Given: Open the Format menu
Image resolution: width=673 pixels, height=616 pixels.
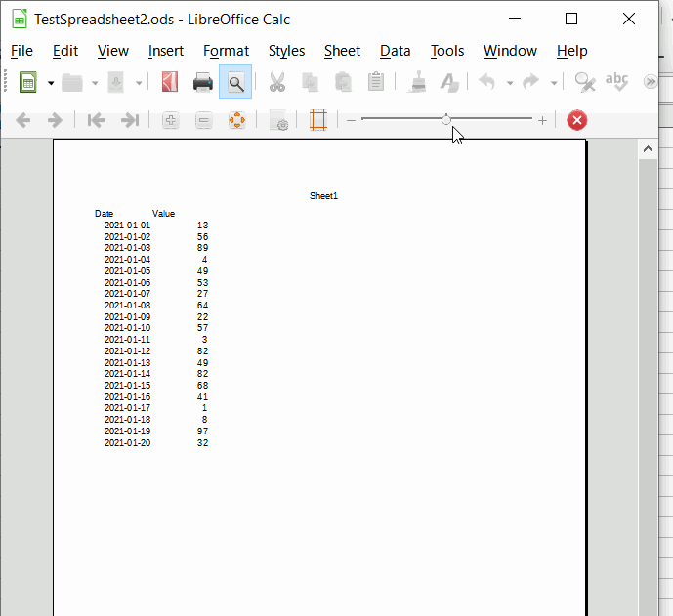Looking at the screenshot, I should tap(226, 51).
